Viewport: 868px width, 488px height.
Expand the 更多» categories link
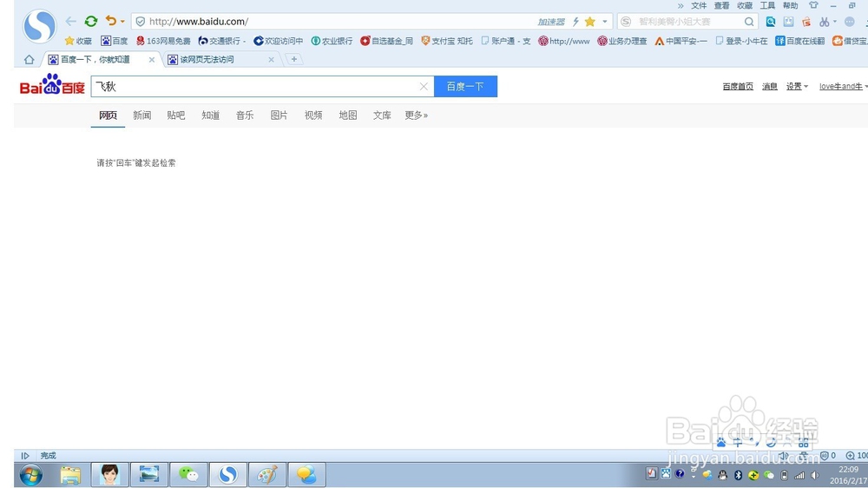417,115
